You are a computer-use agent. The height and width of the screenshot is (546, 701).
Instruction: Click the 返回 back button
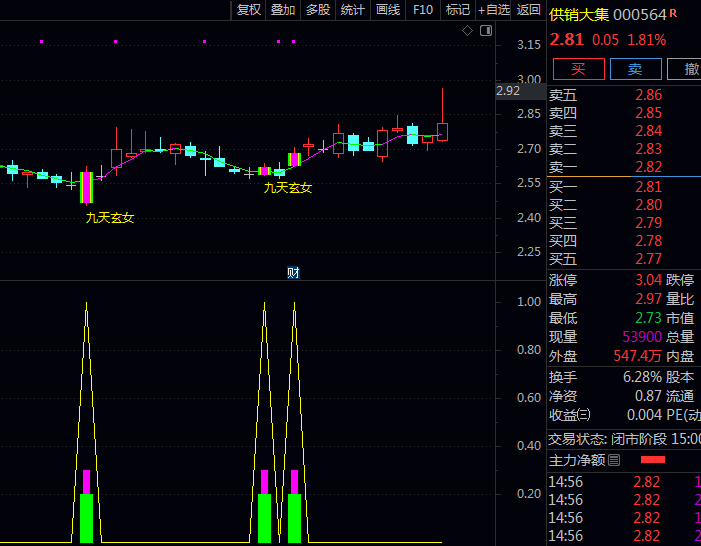528,10
